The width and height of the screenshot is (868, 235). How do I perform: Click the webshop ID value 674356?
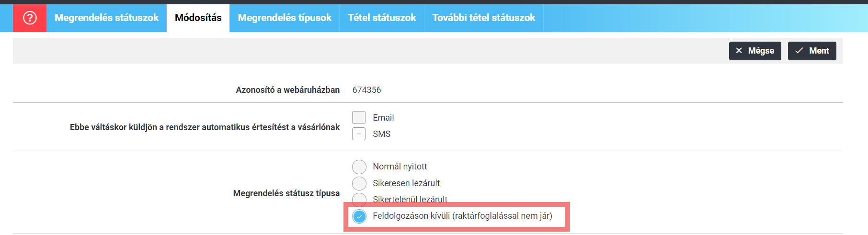coord(367,90)
